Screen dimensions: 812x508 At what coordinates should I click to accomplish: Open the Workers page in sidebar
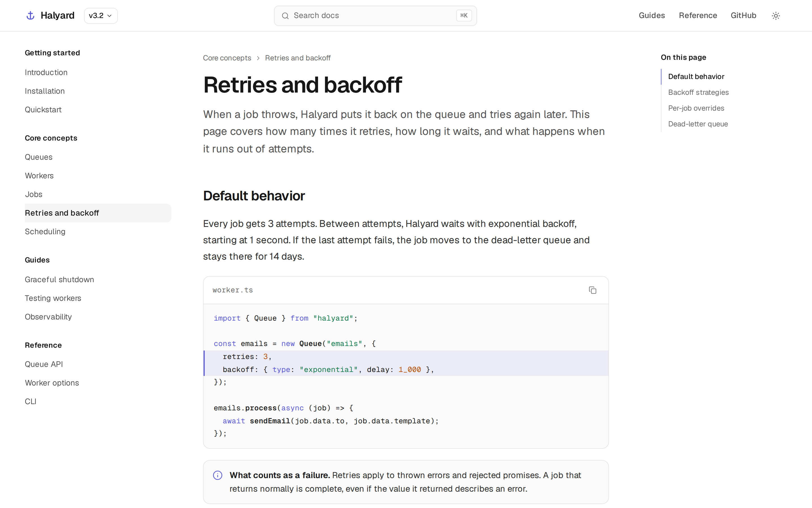click(39, 176)
